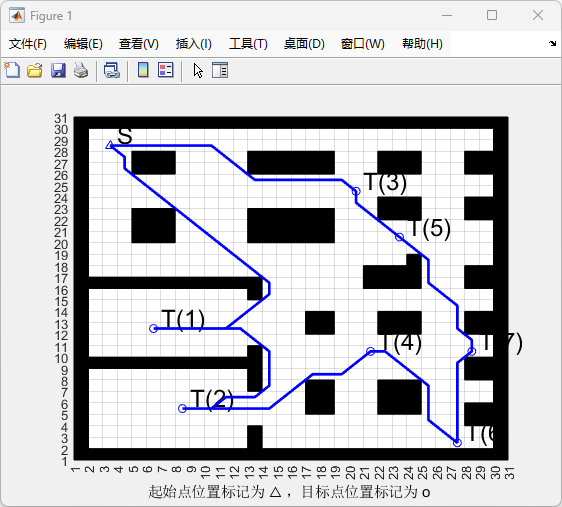Open the Property Inspector toolbar icon
The height and width of the screenshot is (507, 562).
point(220,70)
